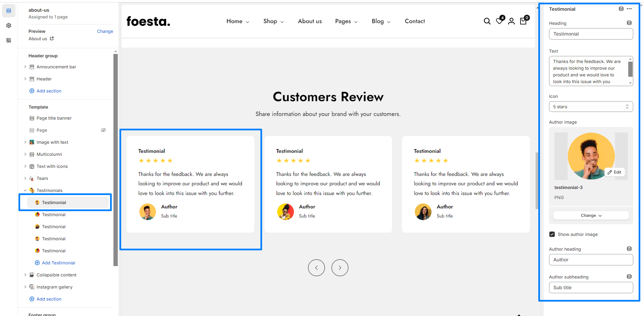The image size is (644, 316).
Task: Open the author image Change dropdown
Action: pos(591,215)
